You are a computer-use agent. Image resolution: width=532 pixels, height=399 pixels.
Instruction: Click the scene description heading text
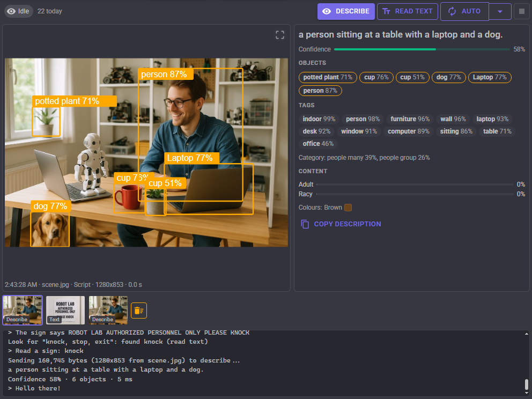pos(401,35)
